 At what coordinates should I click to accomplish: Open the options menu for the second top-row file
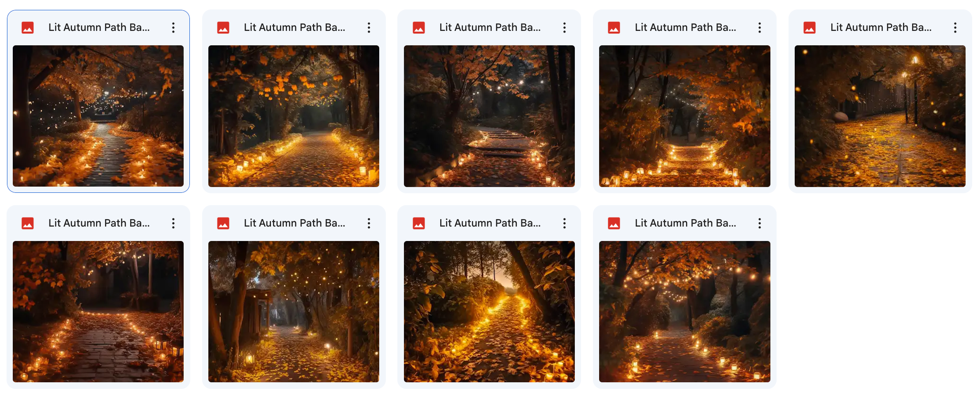pos(369,27)
